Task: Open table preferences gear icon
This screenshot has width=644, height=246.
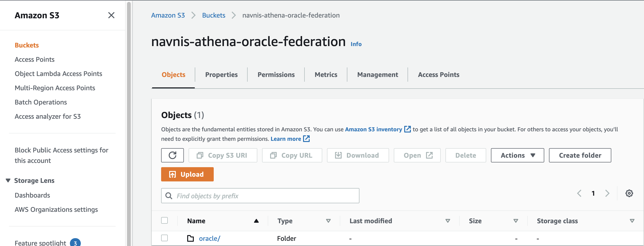Action: 629,193
